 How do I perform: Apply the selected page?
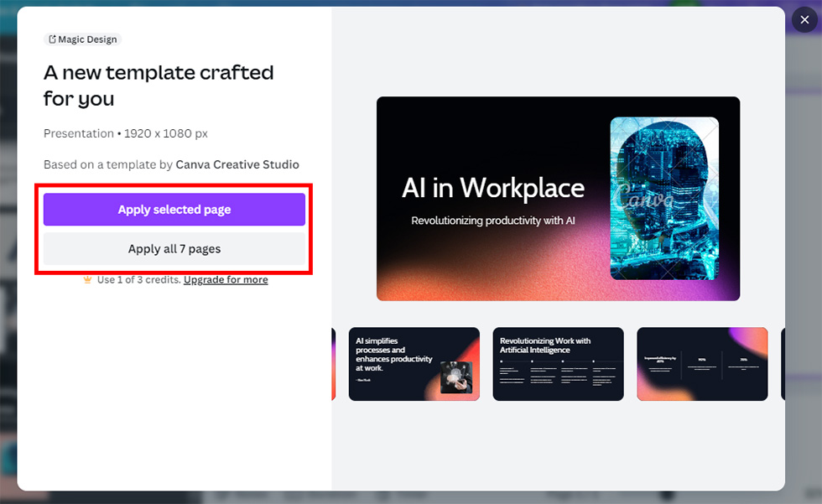tap(174, 210)
